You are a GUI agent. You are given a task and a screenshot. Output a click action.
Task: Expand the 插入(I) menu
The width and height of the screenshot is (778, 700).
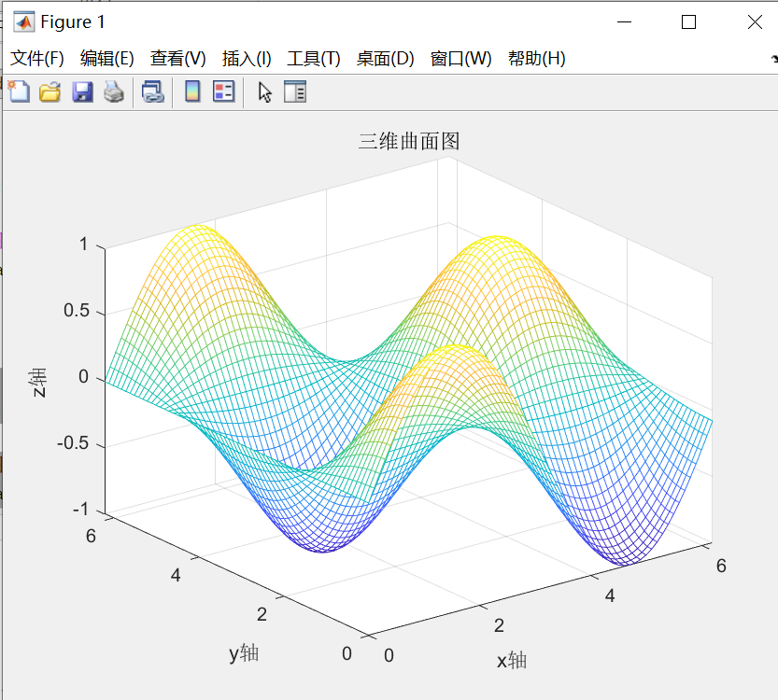tap(245, 57)
